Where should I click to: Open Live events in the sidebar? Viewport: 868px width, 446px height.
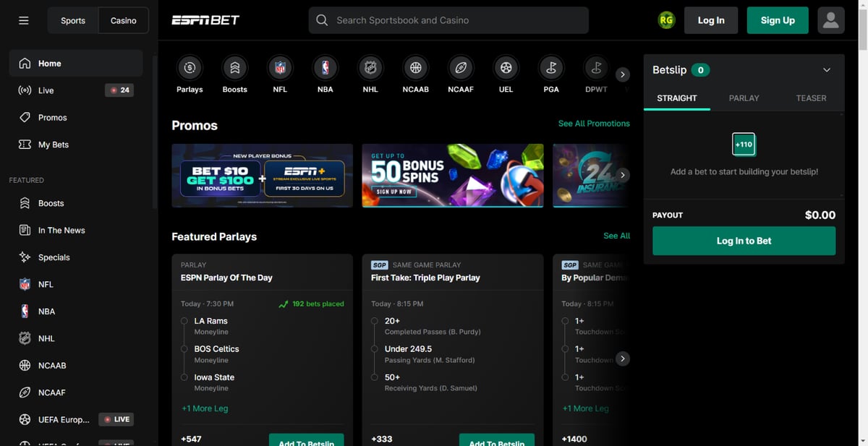coord(76,90)
